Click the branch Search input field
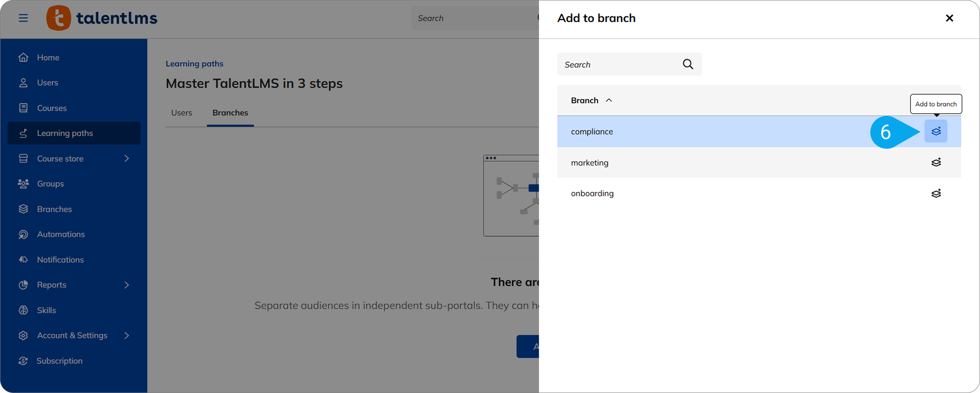This screenshot has width=980, height=393. point(619,64)
